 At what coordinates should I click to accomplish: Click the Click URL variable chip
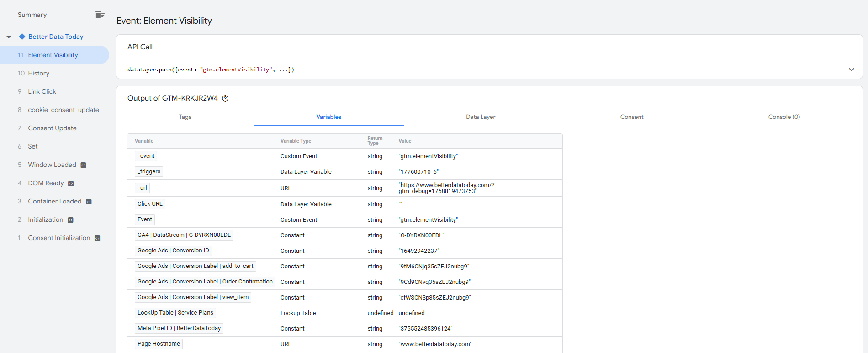150,204
